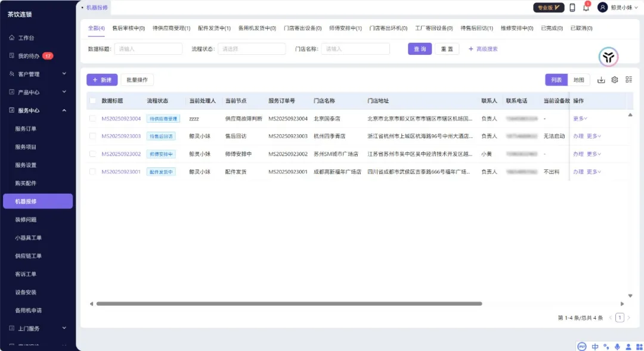Viewport: 644px width, 351px height.
Task: Click the notification bell icon
Action: tap(586, 8)
